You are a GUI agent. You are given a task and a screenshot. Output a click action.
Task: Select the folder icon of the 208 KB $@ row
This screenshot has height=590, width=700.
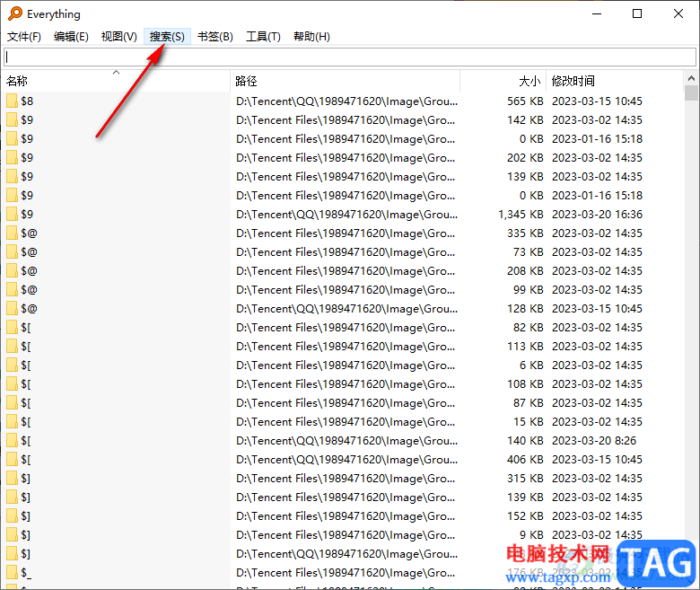point(12,270)
